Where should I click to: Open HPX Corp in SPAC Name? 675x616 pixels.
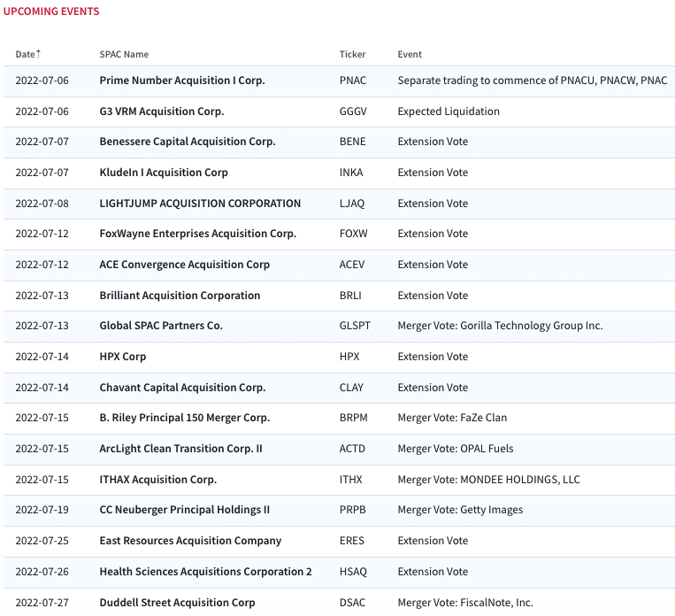(123, 357)
